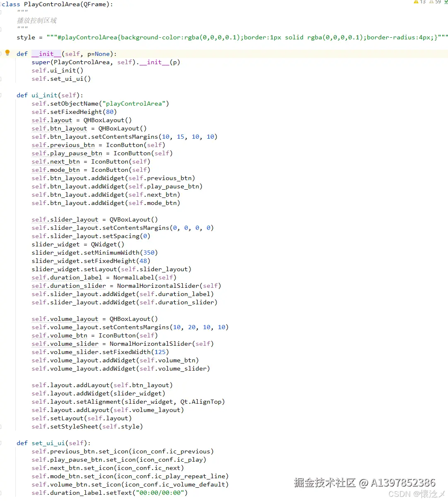Click the slider_widget.setFixedHeight(48) line
This screenshot has height=501, width=448.
tap(91, 261)
